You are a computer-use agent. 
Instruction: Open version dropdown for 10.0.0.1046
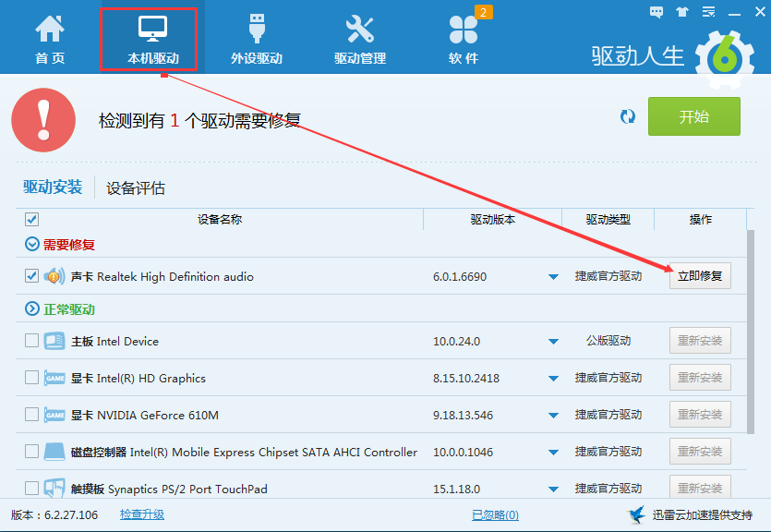(553, 453)
